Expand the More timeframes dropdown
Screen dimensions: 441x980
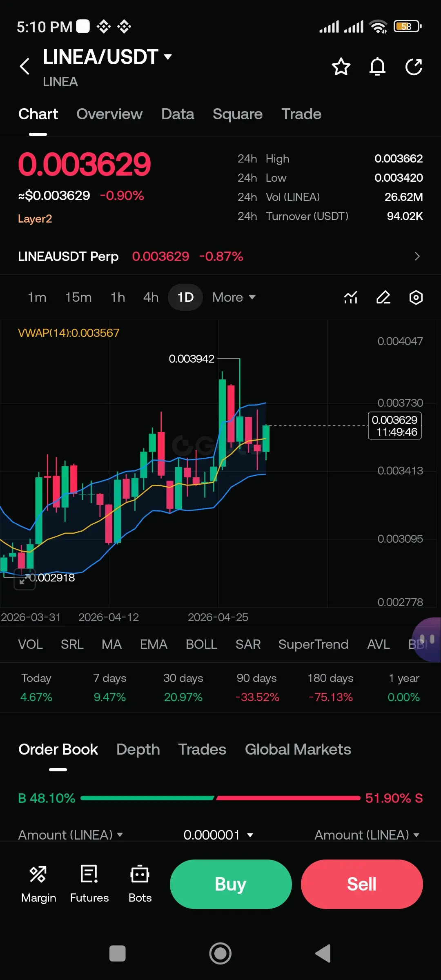pos(234,297)
